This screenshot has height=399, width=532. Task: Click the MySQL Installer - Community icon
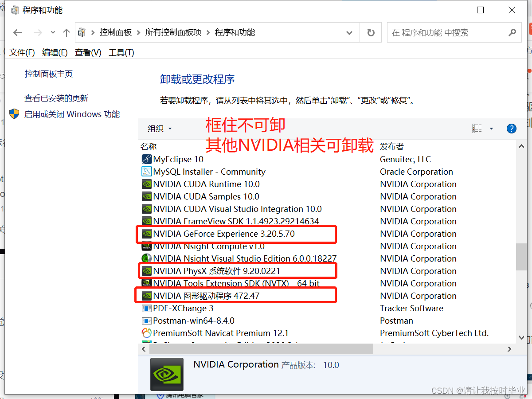pos(147,172)
